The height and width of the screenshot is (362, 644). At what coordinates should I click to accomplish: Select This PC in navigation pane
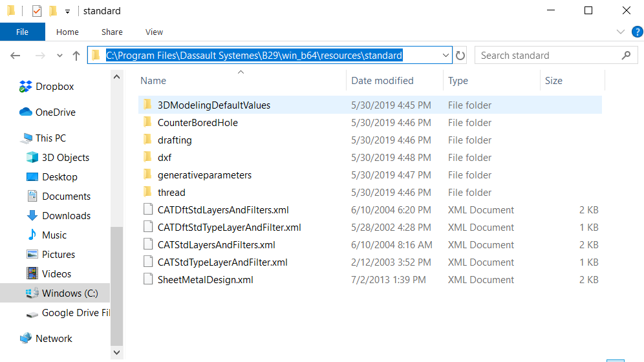pyautogui.click(x=45, y=138)
